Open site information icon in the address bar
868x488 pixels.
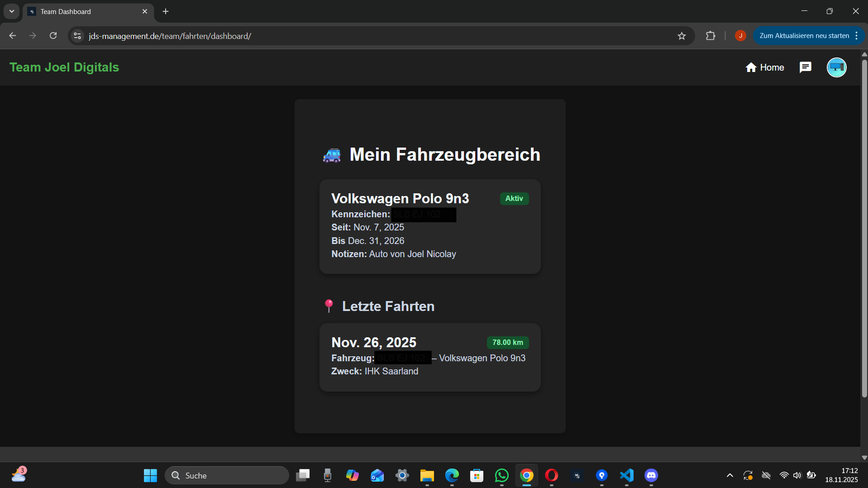pos(77,36)
